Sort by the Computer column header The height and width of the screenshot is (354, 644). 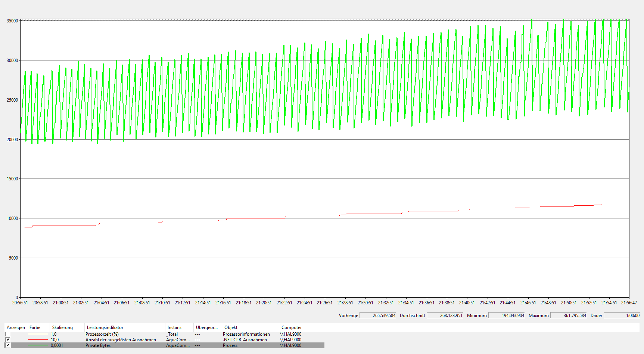tap(291, 327)
